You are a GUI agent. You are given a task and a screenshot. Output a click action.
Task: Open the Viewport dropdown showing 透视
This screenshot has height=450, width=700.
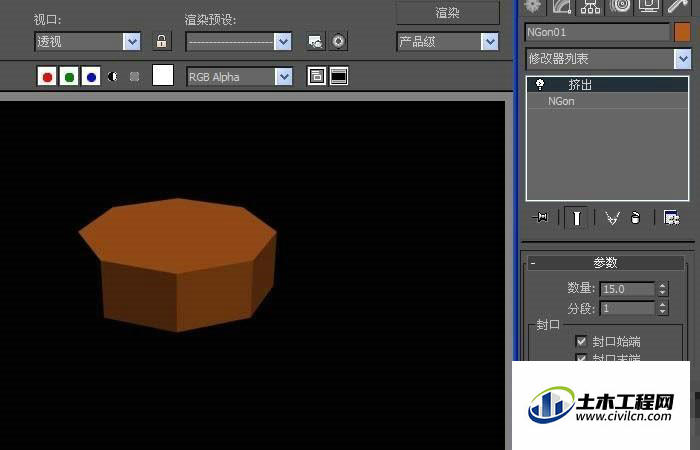click(x=88, y=42)
